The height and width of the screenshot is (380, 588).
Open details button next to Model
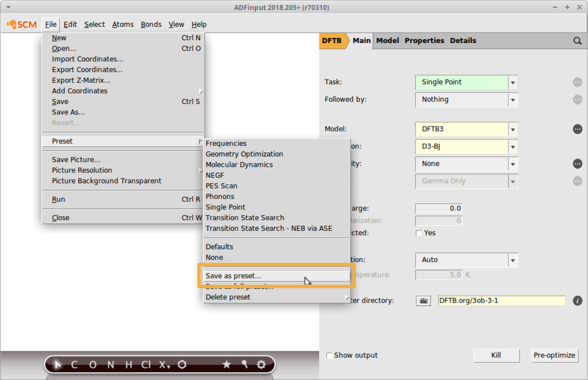click(x=577, y=129)
